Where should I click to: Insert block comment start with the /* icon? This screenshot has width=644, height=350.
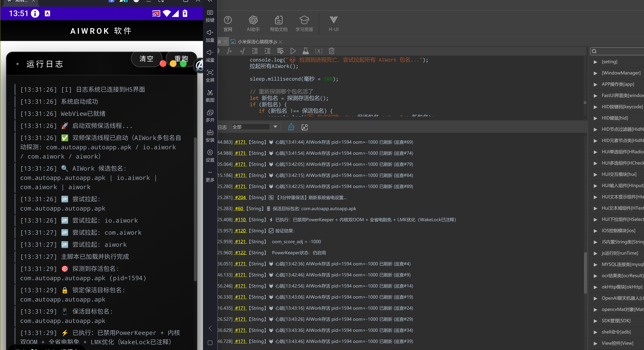230,51
